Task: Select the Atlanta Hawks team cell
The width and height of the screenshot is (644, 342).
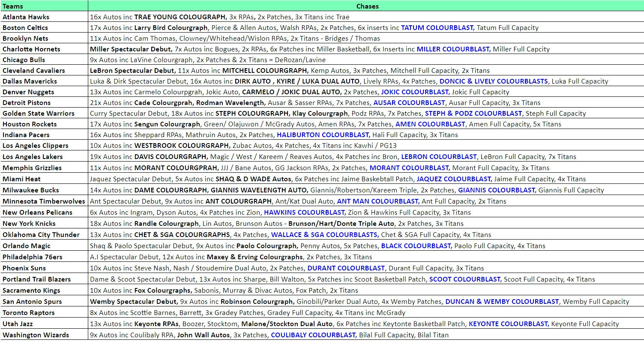Action: 26,17
